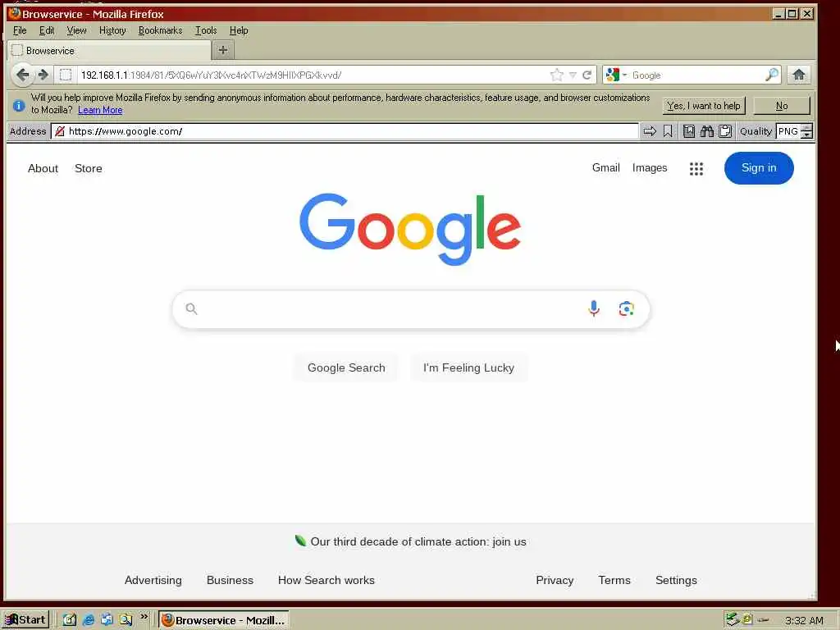The height and width of the screenshot is (630, 840).
Task: Follow the Learn More link
Action: point(100,111)
